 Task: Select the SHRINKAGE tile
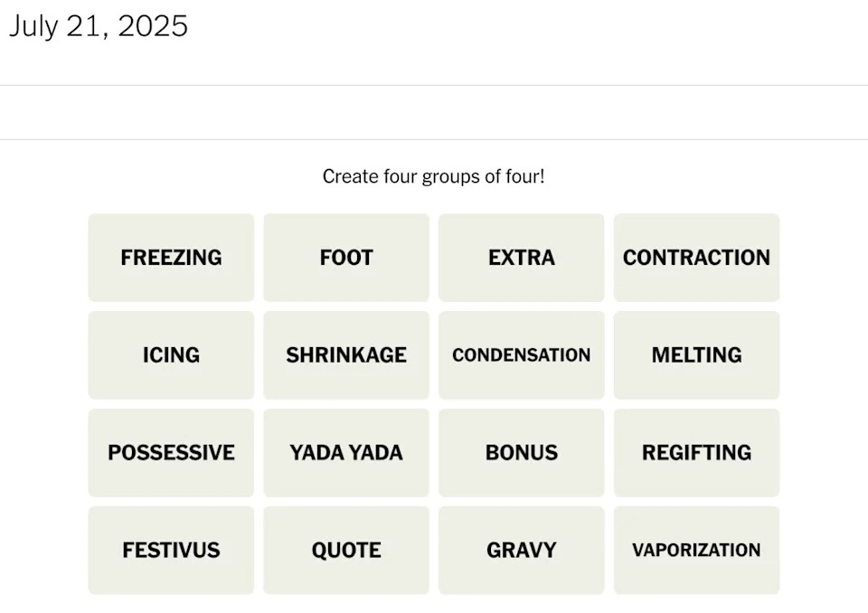346,355
